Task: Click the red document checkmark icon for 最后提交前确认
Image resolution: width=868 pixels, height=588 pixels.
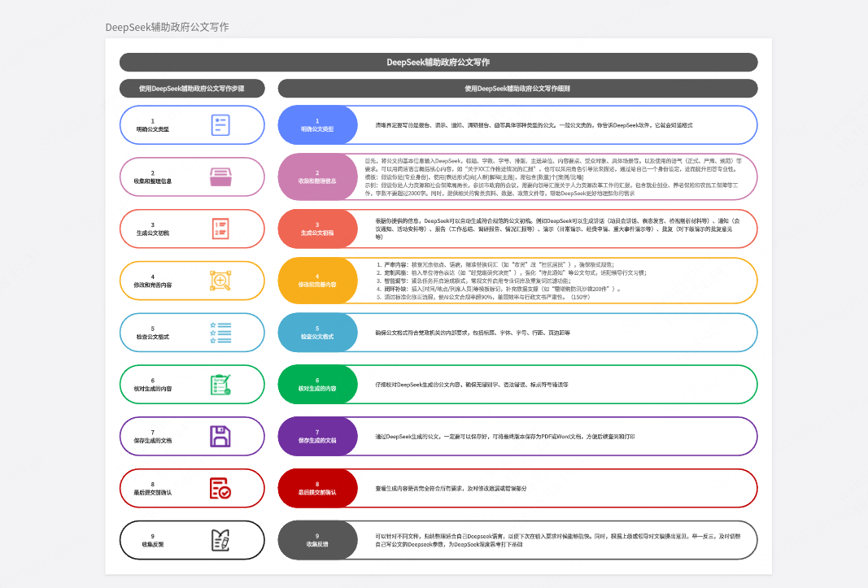Action: pyautogui.click(x=220, y=488)
